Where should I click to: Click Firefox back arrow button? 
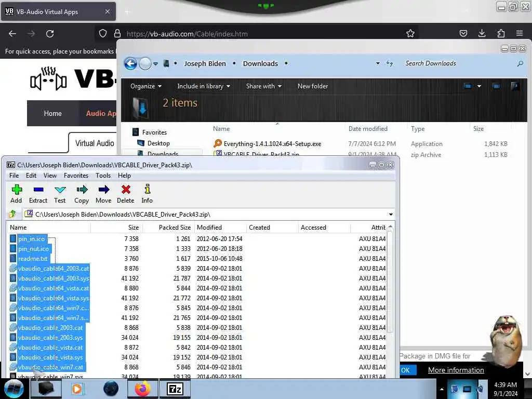pos(12,34)
